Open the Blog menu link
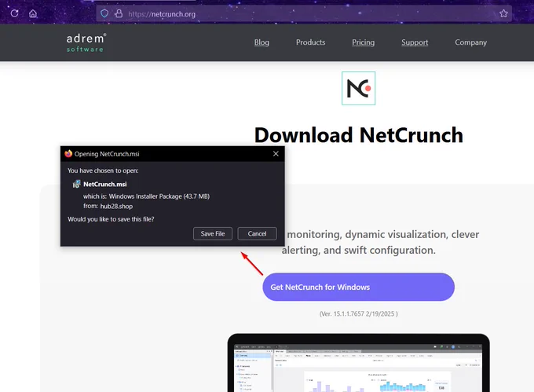The image size is (534, 392). 262,42
